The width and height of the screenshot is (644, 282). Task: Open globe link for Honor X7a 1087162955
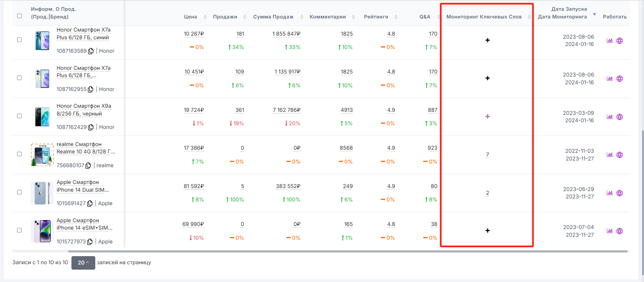tap(620, 79)
